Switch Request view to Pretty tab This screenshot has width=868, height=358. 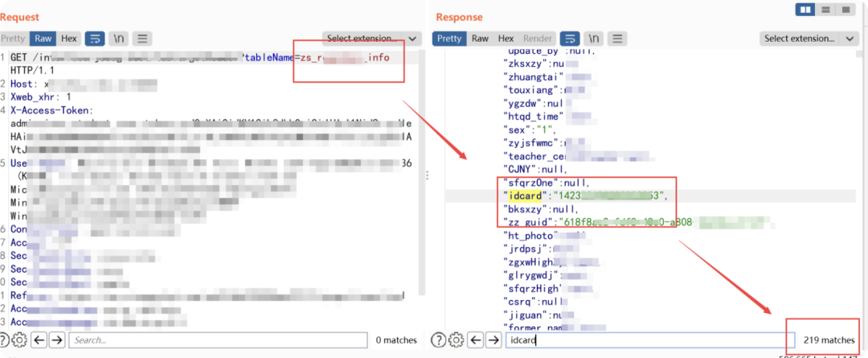click(14, 39)
